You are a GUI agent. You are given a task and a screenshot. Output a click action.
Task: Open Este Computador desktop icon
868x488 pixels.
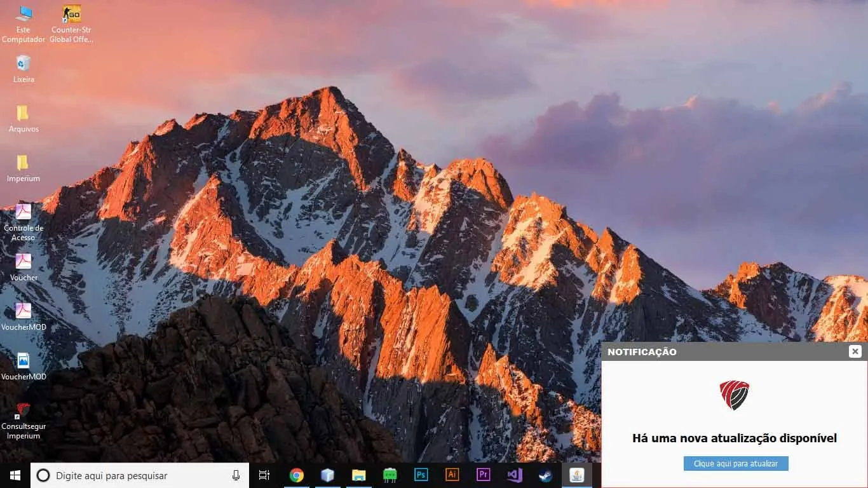pyautogui.click(x=24, y=24)
